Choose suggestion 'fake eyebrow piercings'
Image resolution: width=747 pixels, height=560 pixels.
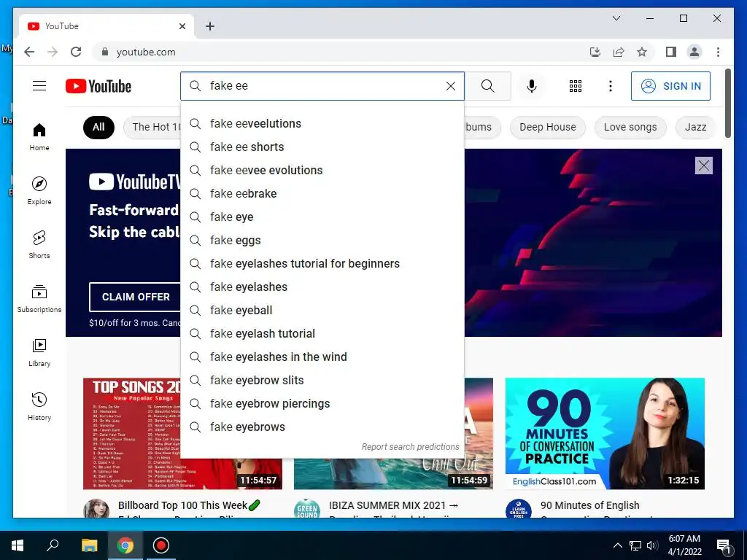pos(322,403)
